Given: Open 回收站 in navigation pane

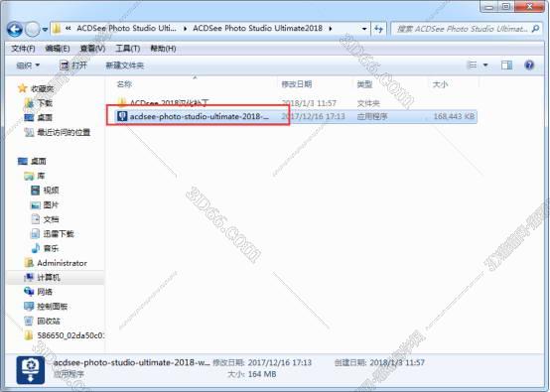Looking at the screenshot, I should [x=49, y=321].
